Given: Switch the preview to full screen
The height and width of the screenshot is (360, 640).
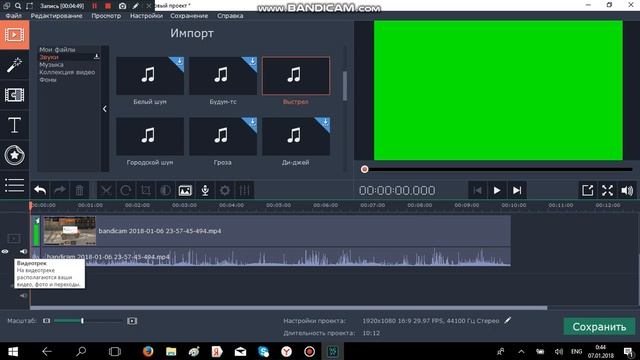Looking at the screenshot, I should tap(607, 190).
